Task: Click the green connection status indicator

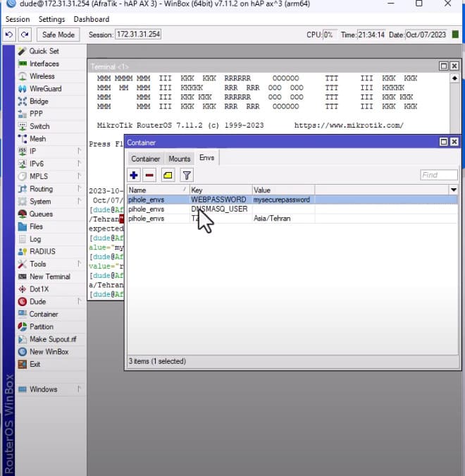Action: click(x=455, y=35)
